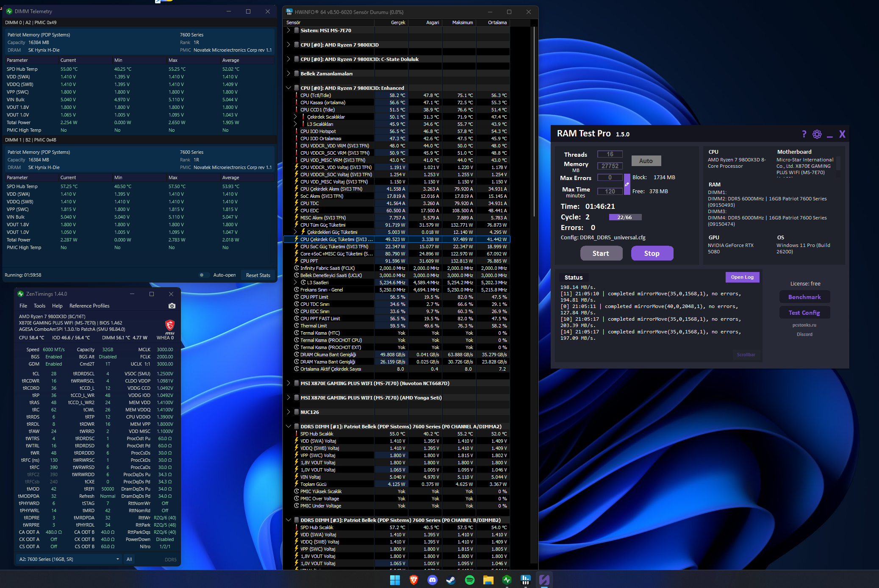The height and width of the screenshot is (588, 879).
Task: Click the purple RAM Test Pro taskbar icon
Action: pos(544,580)
